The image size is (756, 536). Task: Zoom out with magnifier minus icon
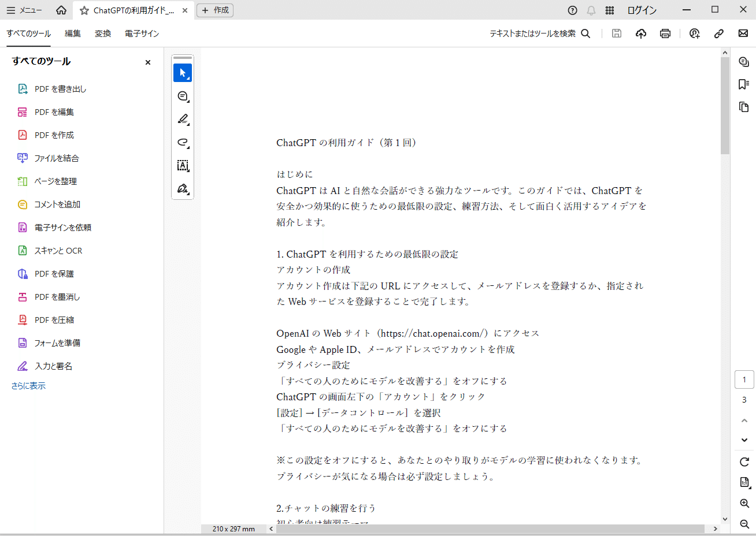click(744, 524)
